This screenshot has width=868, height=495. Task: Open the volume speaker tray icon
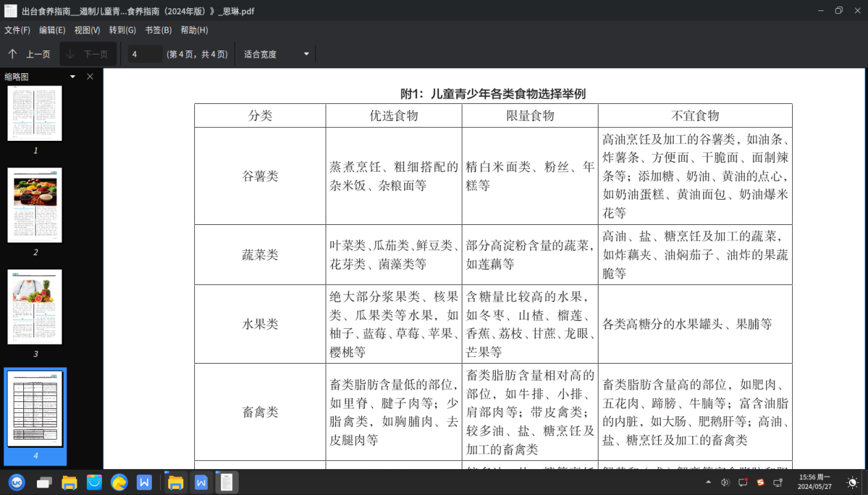(725, 482)
